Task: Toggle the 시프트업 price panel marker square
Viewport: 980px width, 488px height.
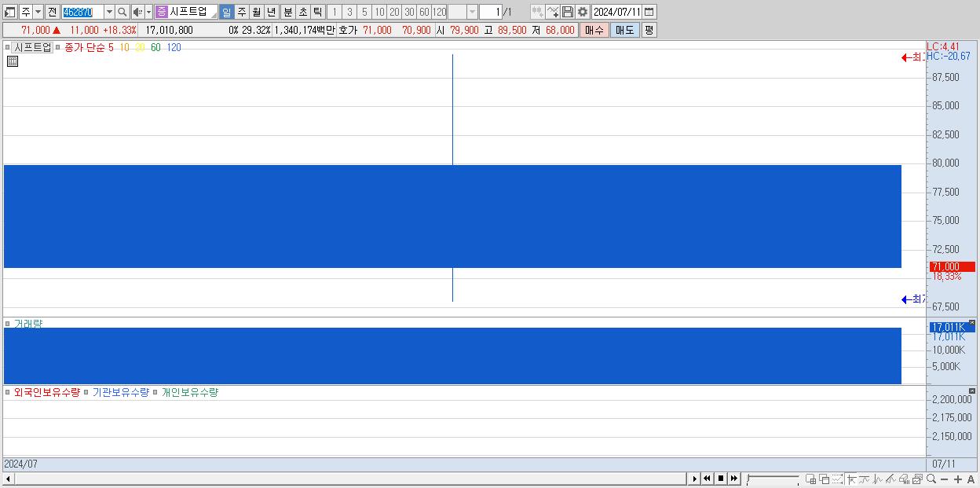Action: (8, 47)
